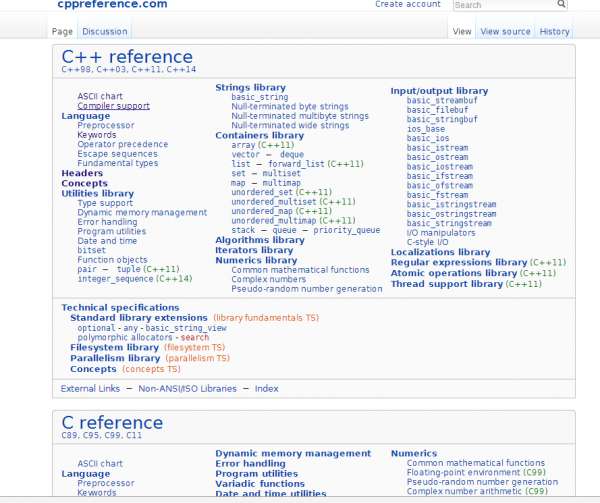
Task: Open the C++ section's Keywords link
Action: (97, 135)
